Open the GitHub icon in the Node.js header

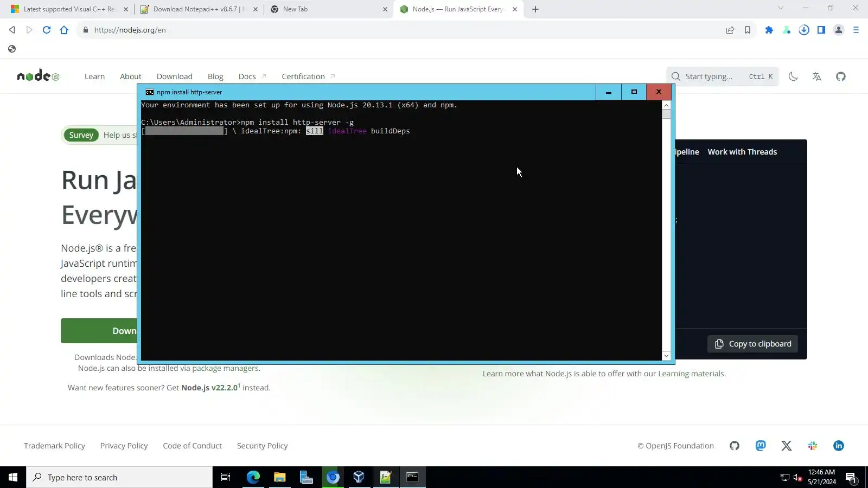point(841,76)
